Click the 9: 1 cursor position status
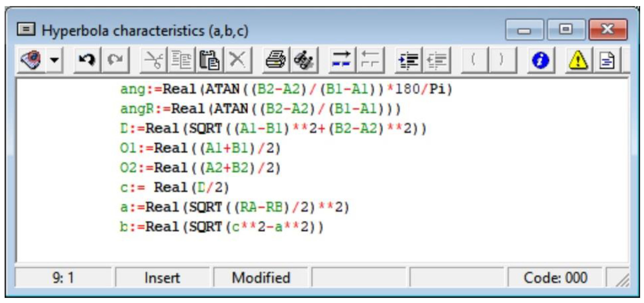The height and width of the screenshot is (303, 644). [x=63, y=278]
